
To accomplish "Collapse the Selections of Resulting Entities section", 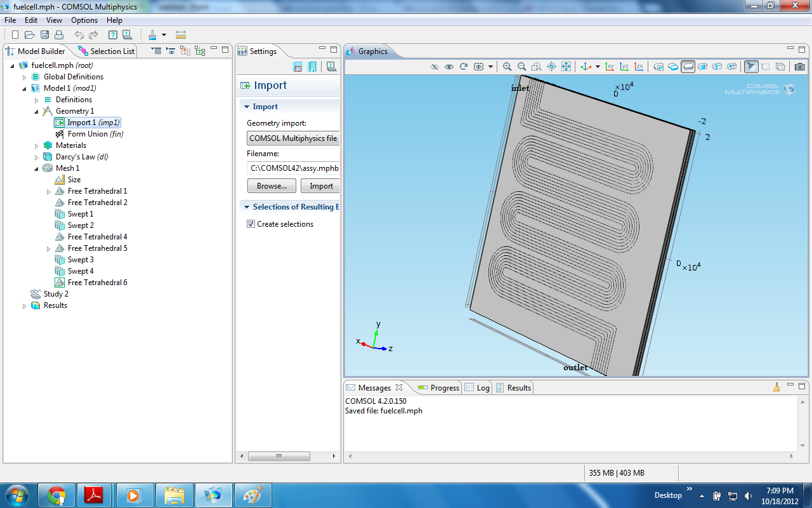I will point(247,207).
